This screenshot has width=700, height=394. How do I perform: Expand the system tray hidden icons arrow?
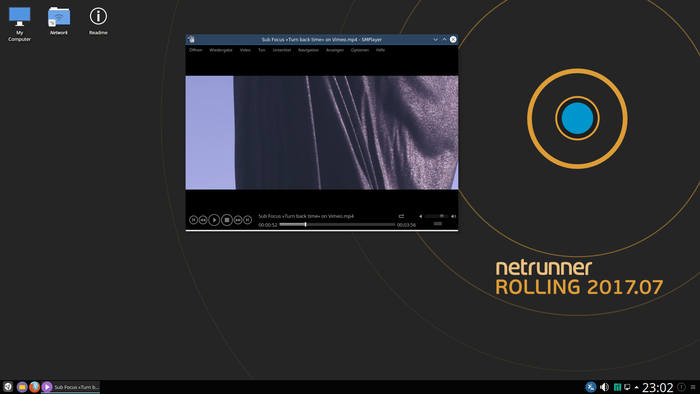coord(636,387)
